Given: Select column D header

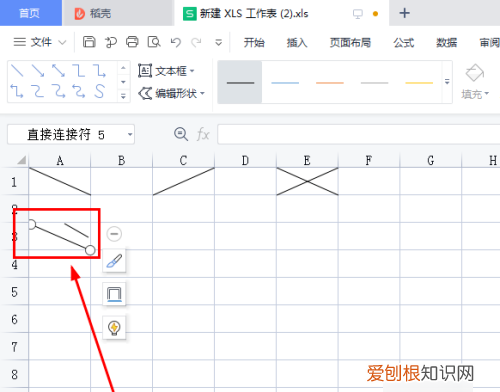Looking at the screenshot, I should [245, 160].
